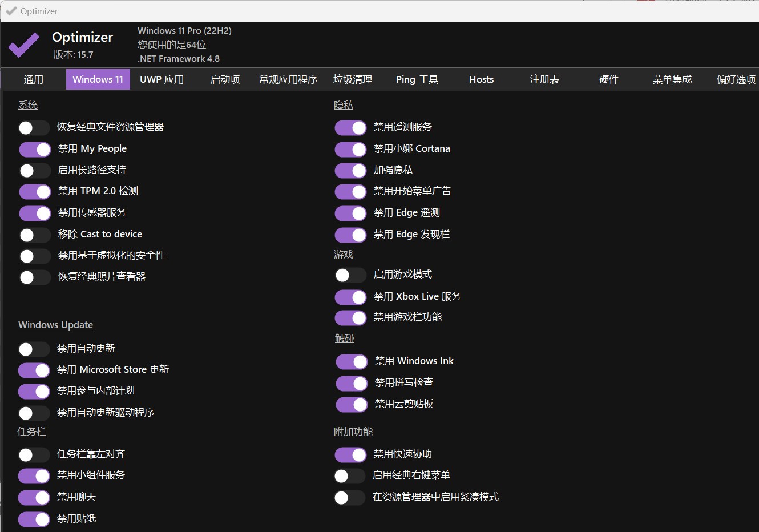Switch off 禁用小娜 Cortana
Screen dimensions: 759x532
coord(350,150)
